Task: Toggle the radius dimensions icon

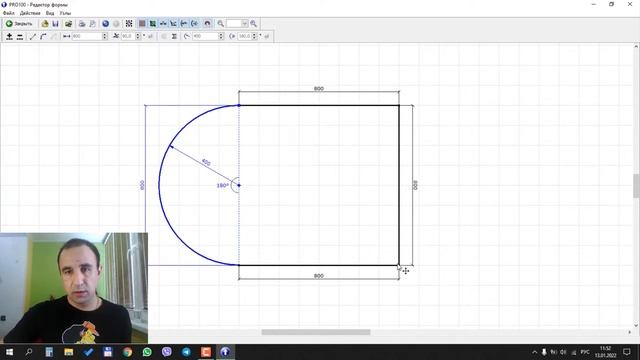Action: [x=184, y=24]
